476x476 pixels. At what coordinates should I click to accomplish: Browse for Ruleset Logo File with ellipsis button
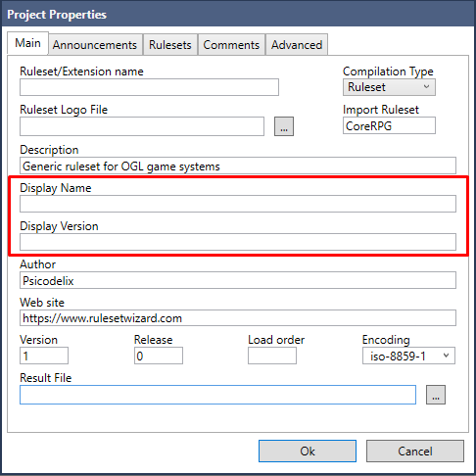284,126
